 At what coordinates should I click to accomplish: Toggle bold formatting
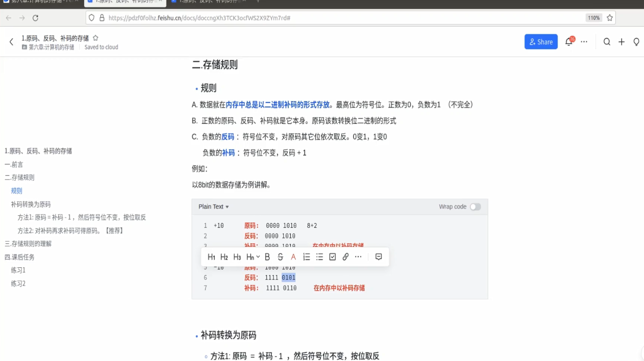[267, 257]
